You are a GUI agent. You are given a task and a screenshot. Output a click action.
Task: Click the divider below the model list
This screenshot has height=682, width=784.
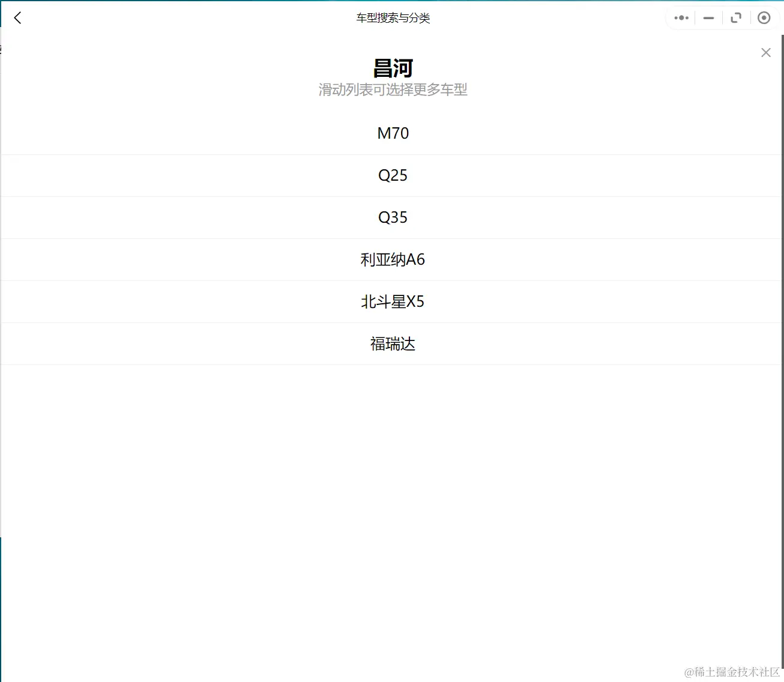point(393,364)
